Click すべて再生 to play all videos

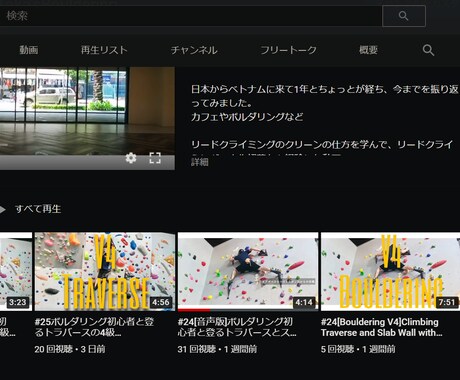(x=38, y=209)
